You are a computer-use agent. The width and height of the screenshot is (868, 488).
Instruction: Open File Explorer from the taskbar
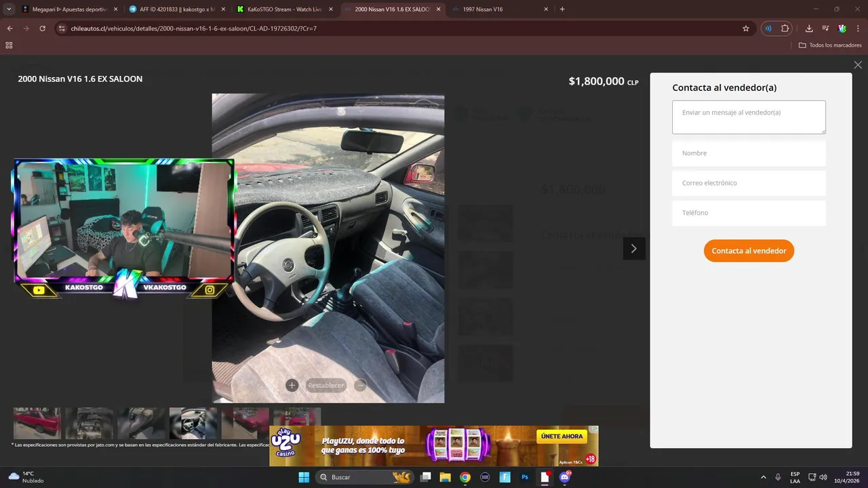point(446,477)
